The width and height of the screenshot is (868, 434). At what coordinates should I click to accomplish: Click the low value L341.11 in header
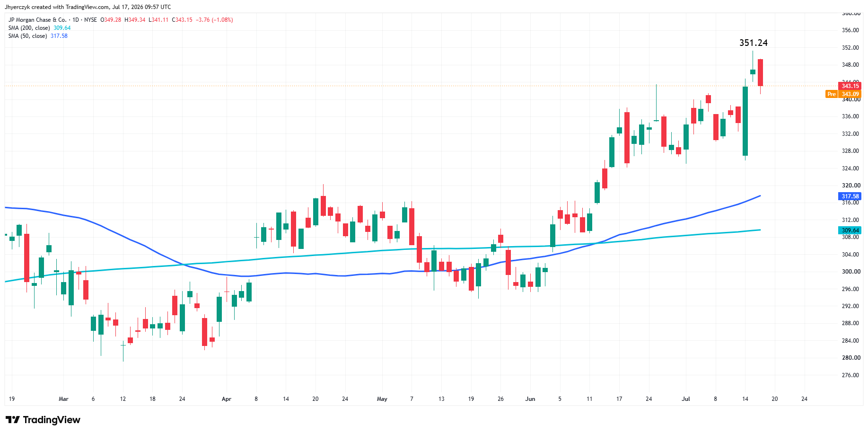pyautogui.click(x=158, y=20)
